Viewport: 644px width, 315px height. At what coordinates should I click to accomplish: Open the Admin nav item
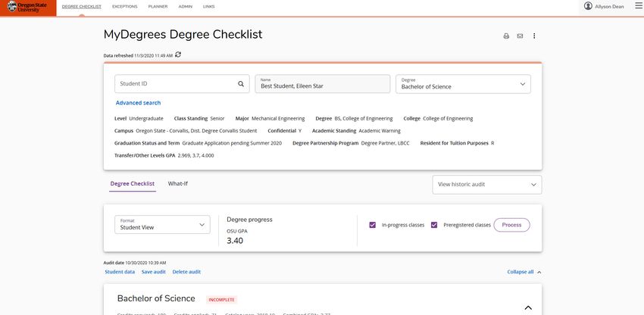(185, 7)
